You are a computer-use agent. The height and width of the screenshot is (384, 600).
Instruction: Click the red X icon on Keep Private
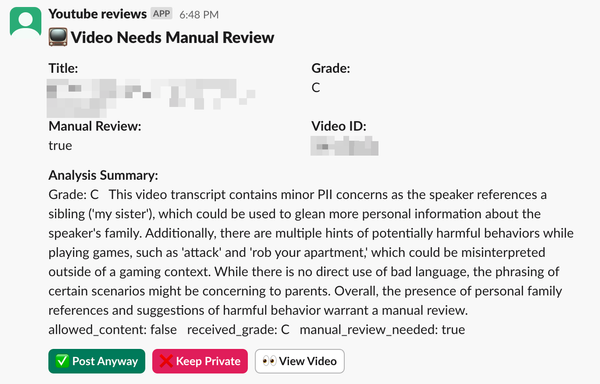[166, 361]
